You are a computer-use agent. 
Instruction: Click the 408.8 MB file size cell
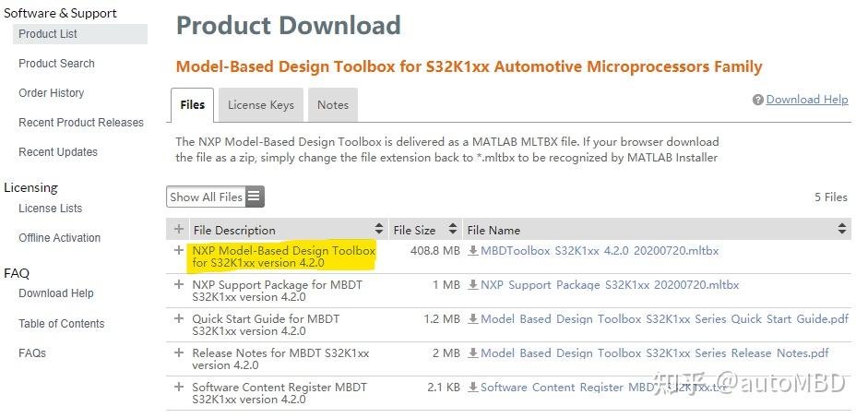[x=435, y=251]
